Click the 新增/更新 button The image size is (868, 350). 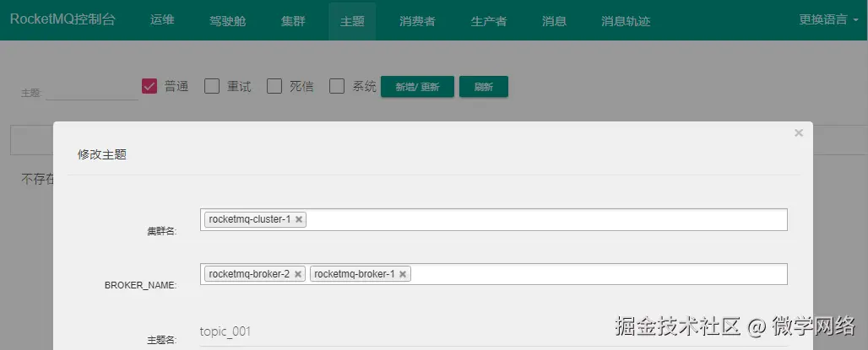(x=417, y=87)
